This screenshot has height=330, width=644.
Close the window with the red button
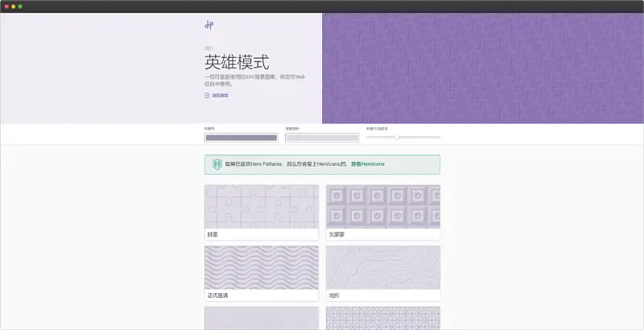click(x=6, y=6)
